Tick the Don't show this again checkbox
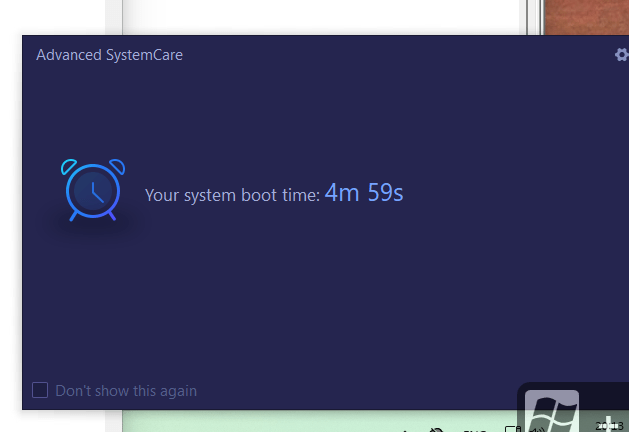The height and width of the screenshot is (432, 629). click(40, 390)
